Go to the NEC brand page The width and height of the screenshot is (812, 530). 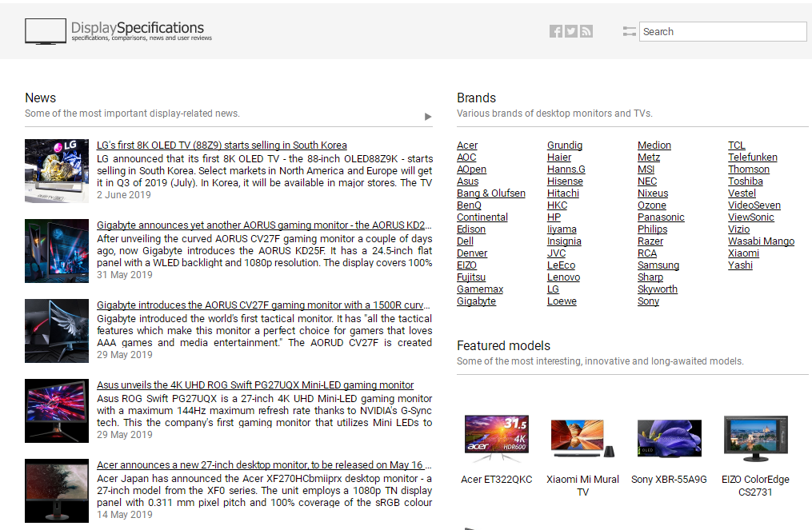click(647, 181)
